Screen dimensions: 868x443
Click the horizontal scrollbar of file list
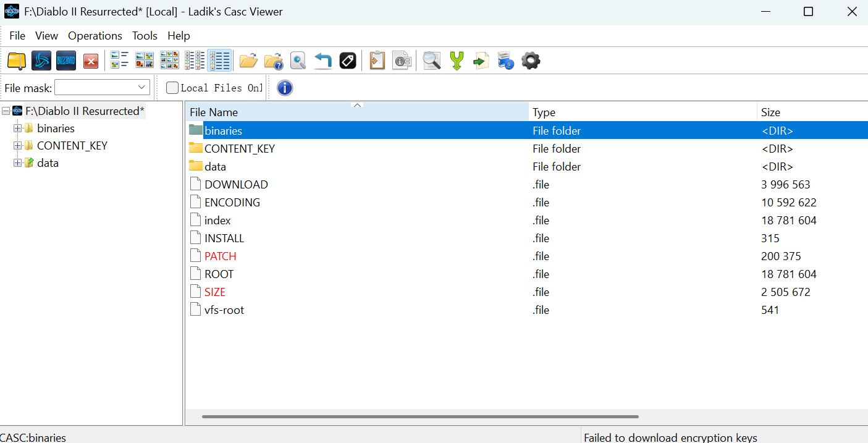(420, 417)
